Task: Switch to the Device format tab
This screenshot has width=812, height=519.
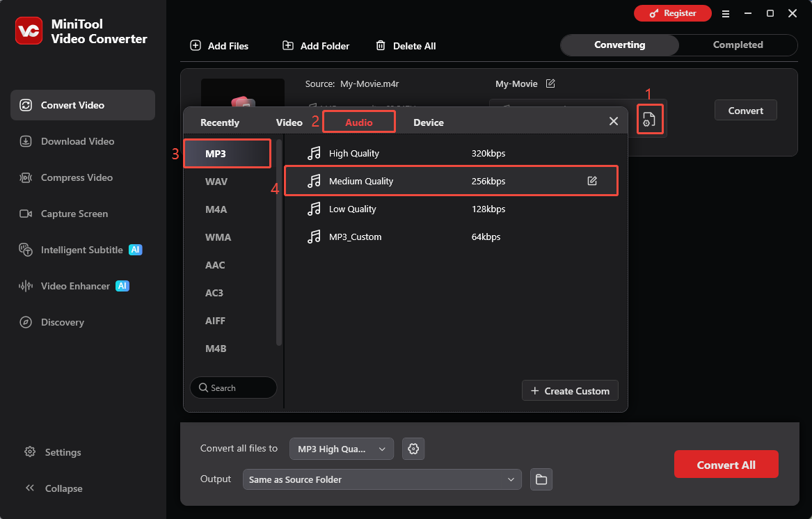Action: 429,122
